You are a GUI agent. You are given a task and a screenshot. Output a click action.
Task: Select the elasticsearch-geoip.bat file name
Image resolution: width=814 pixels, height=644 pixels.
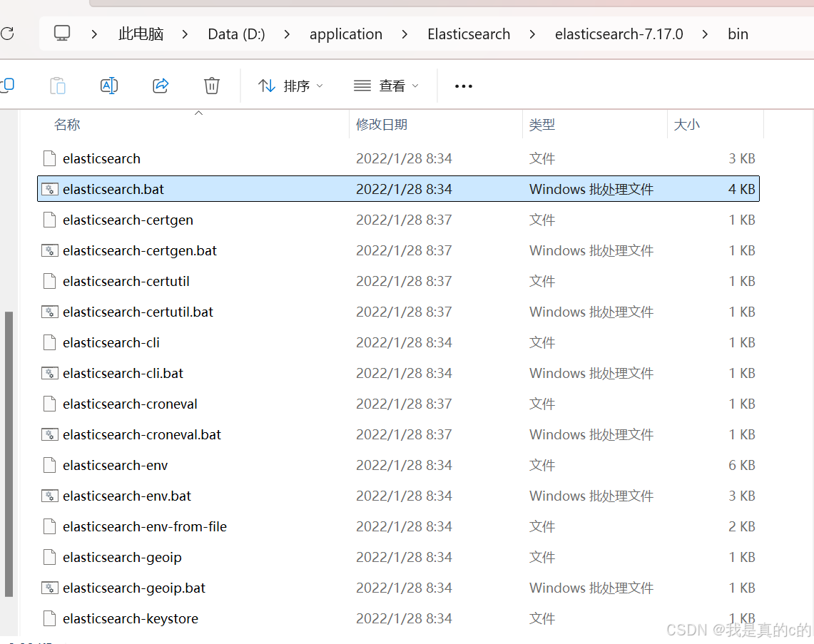pyautogui.click(x=134, y=588)
